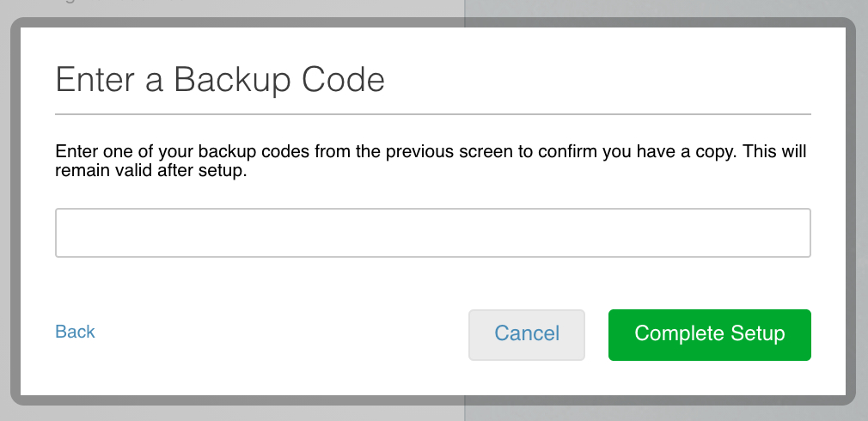Click the backup code text field
This screenshot has height=421, width=868.
433,232
